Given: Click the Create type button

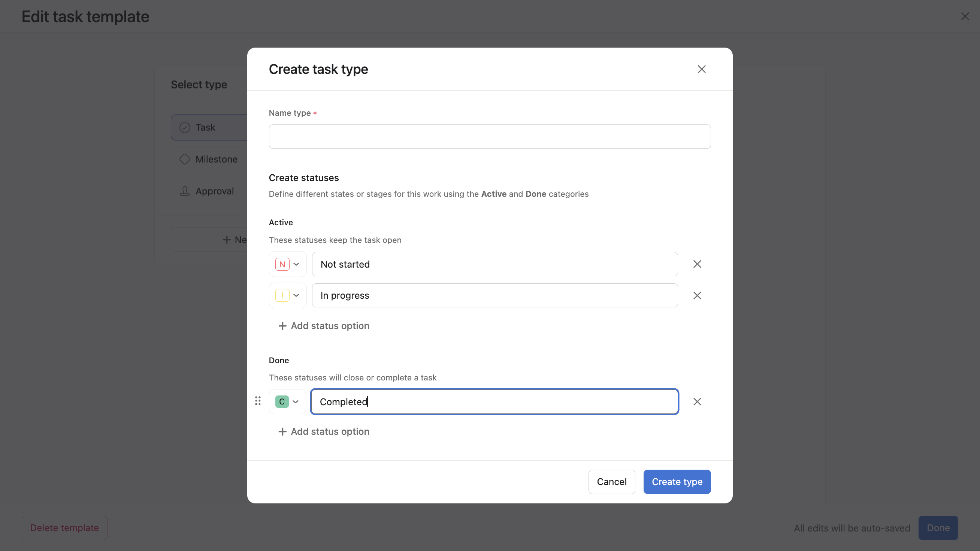Looking at the screenshot, I should tap(677, 482).
